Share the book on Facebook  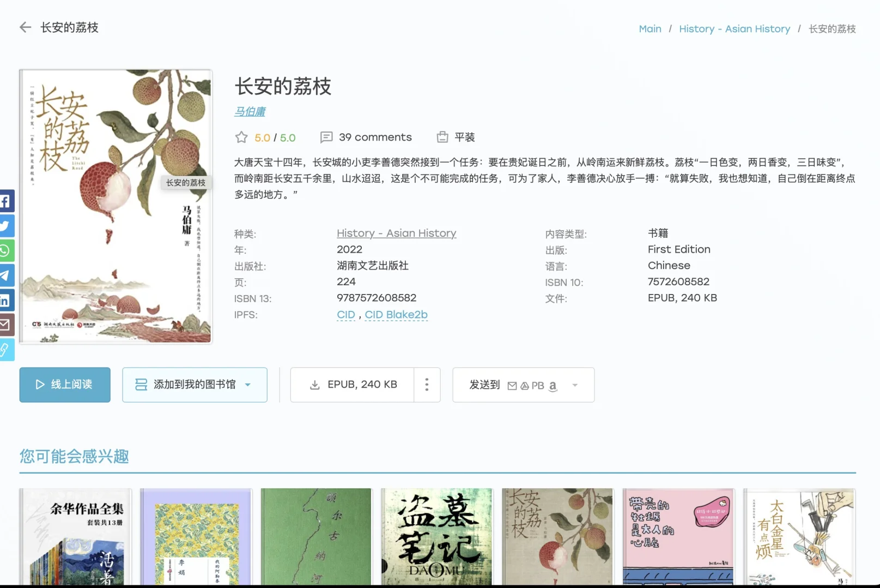(x=6, y=201)
